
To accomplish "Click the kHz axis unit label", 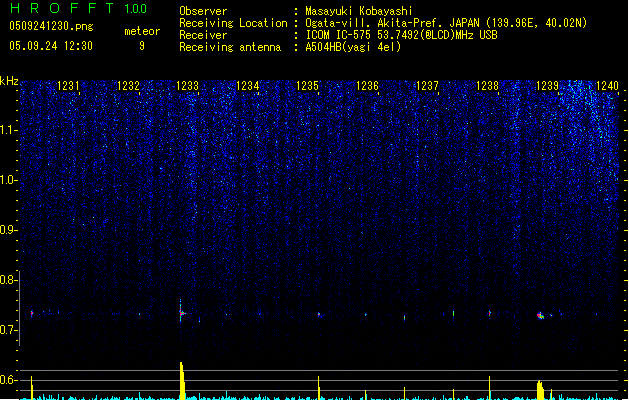I will (x=9, y=81).
